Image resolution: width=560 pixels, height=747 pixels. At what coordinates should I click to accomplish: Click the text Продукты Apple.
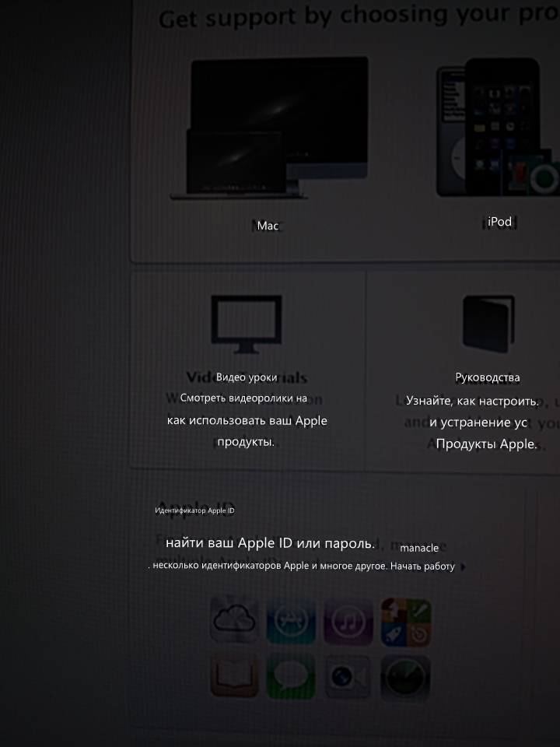click(486, 444)
